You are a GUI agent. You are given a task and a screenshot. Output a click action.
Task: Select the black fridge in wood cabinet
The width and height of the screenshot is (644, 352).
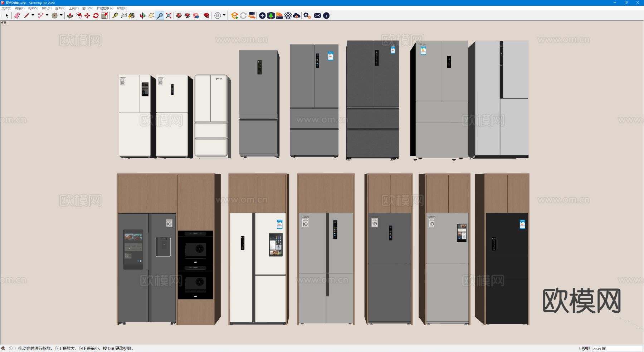coord(502,249)
